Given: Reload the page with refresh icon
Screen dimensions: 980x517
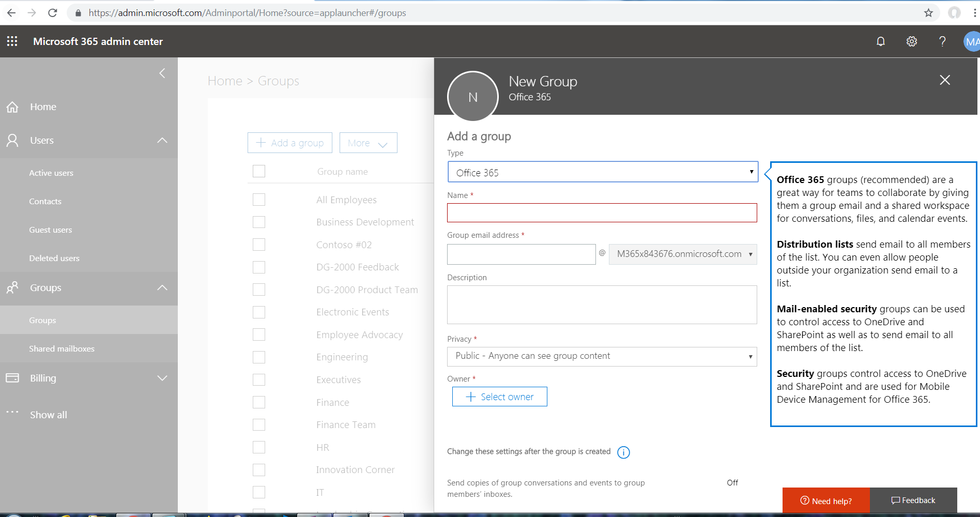Looking at the screenshot, I should (52, 13).
